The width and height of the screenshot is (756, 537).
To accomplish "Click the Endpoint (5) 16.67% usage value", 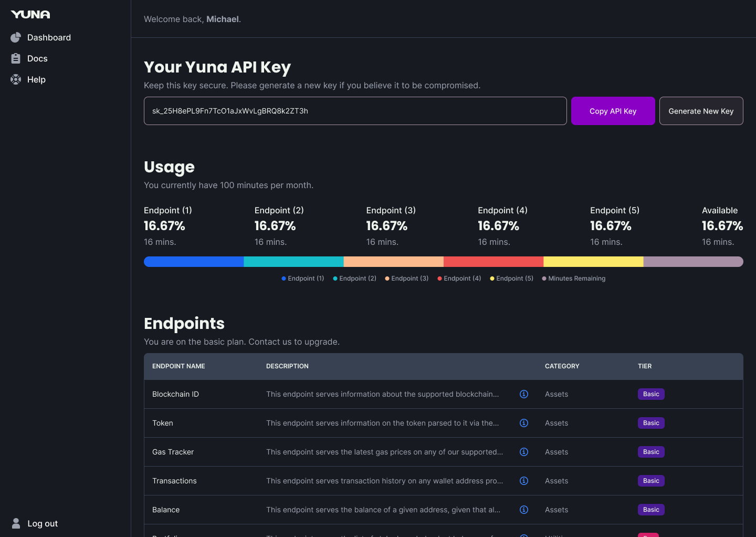I will click(x=611, y=226).
